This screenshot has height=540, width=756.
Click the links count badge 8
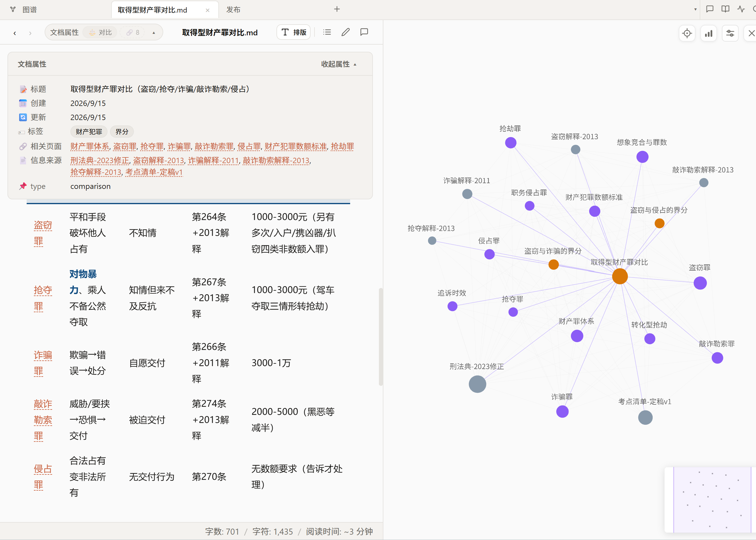133,32
